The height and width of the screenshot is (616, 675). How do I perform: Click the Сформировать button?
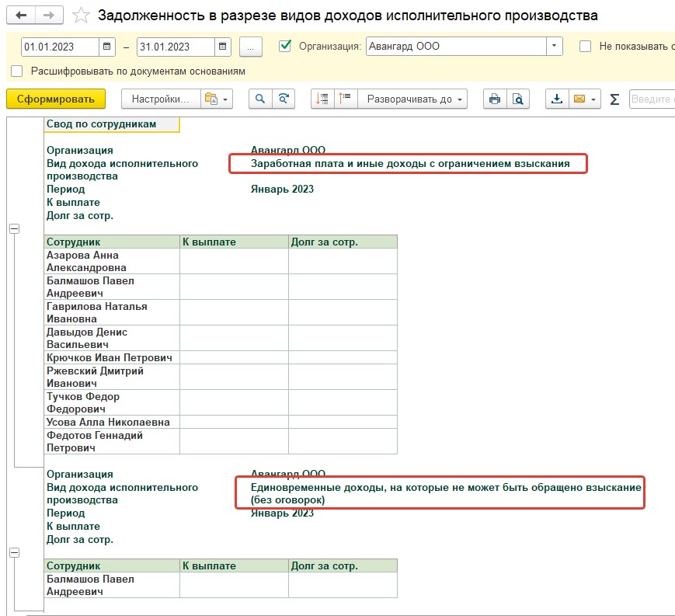[56, 99]
